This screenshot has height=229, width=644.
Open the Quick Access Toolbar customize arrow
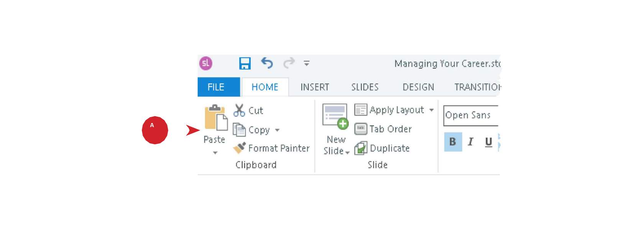click(306, 63)
